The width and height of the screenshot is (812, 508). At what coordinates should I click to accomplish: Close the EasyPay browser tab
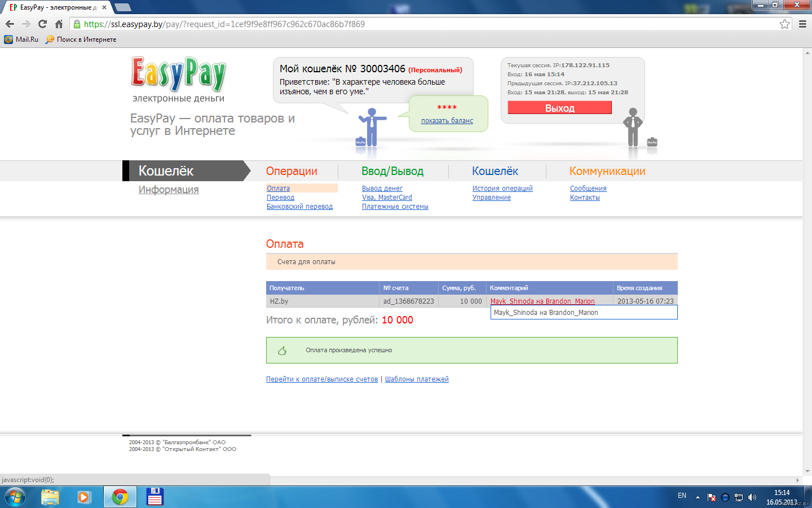coord(104,7)
